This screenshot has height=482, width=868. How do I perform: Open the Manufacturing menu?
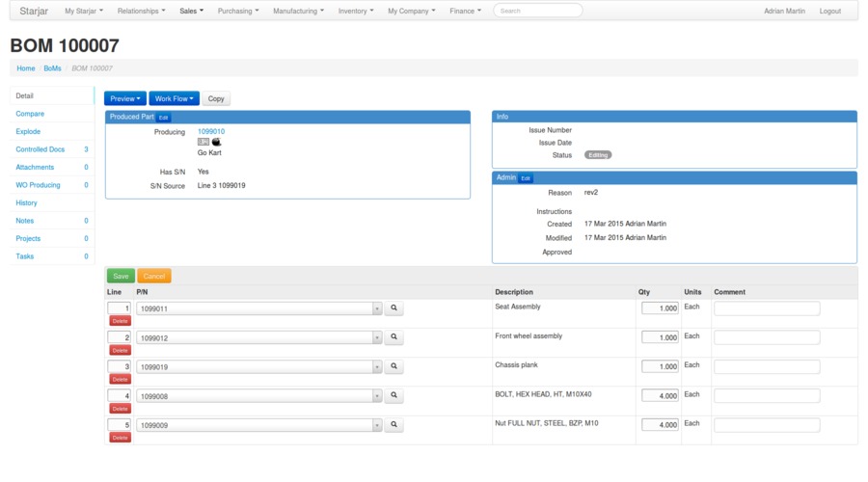coord(298,11)
